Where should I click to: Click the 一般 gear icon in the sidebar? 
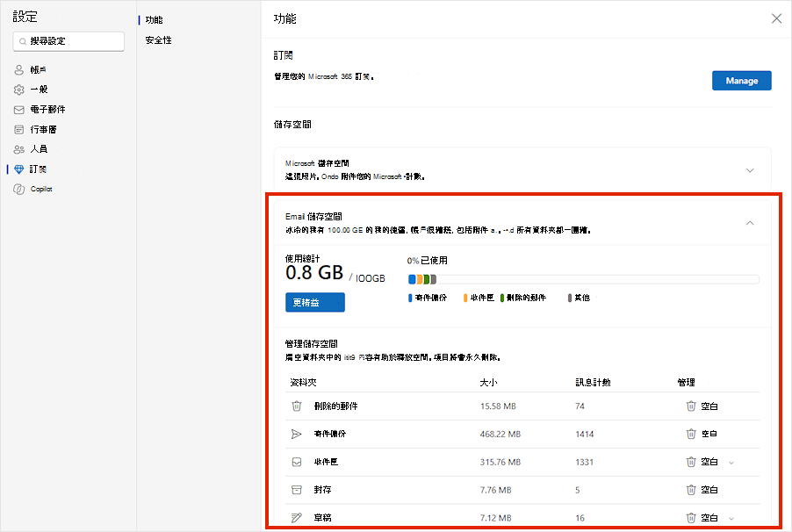pyautogui.click(x=18, y=90)
